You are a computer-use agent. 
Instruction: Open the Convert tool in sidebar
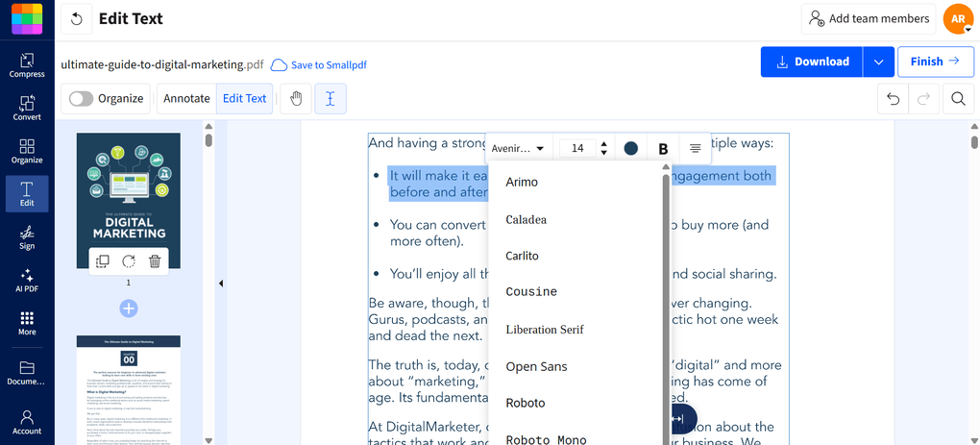(27, 108)
